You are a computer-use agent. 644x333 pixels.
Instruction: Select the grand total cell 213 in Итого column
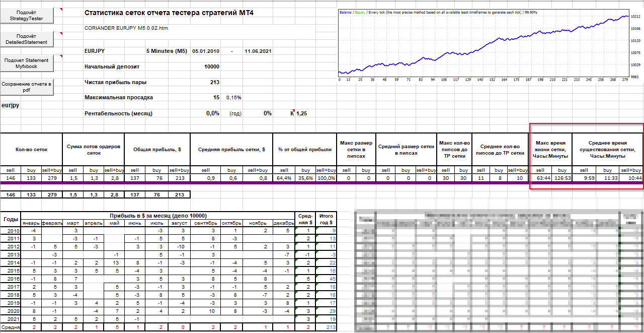(327, 327)
